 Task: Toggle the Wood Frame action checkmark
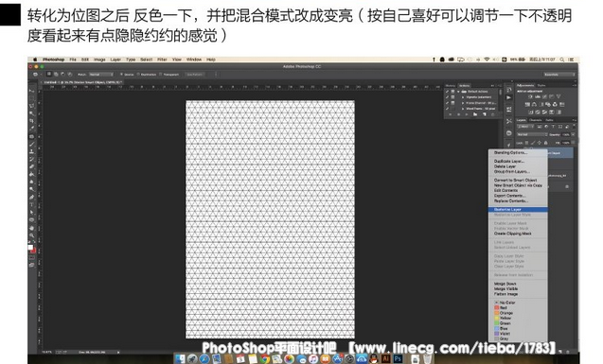447,109
